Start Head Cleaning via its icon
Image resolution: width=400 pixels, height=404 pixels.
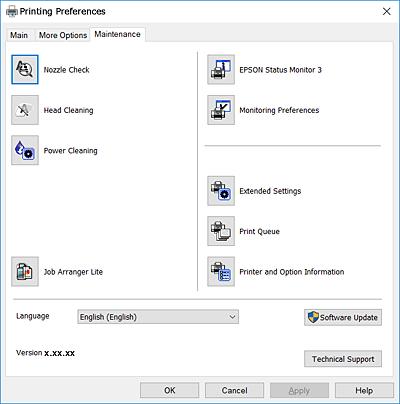pyautogui.click(x=25, y=110)
